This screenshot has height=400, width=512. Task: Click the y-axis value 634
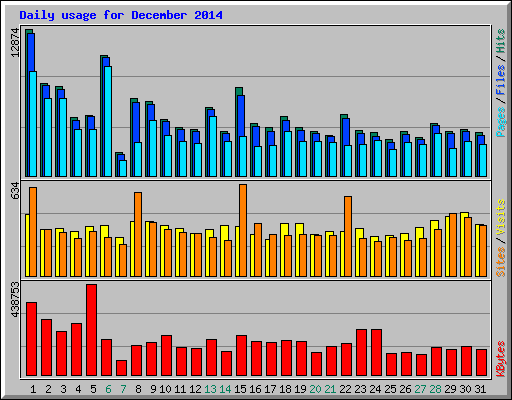15,191
